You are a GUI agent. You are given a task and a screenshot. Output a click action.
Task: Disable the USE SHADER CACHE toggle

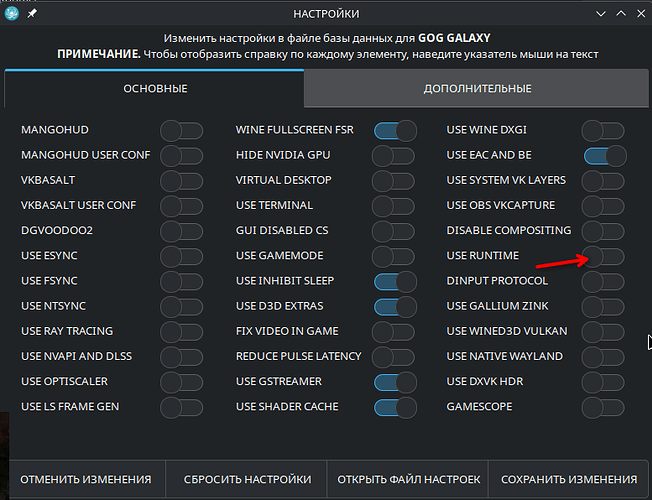395,407
